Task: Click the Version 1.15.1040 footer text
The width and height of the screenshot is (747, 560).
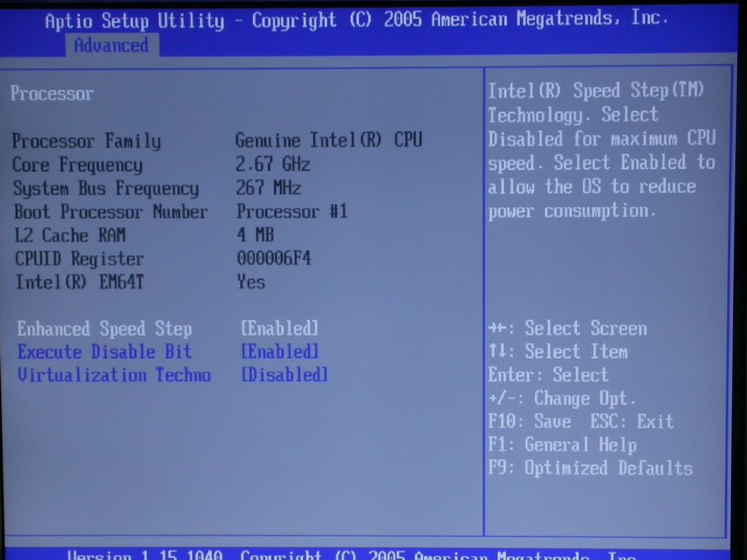Action: pyautogui.click(x=145, y=555)
